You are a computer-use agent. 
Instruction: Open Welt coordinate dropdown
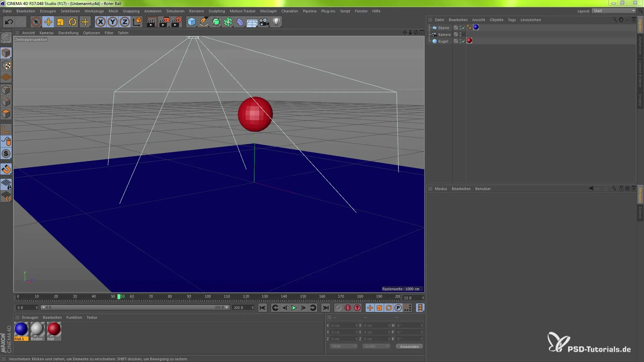[343, 346]
